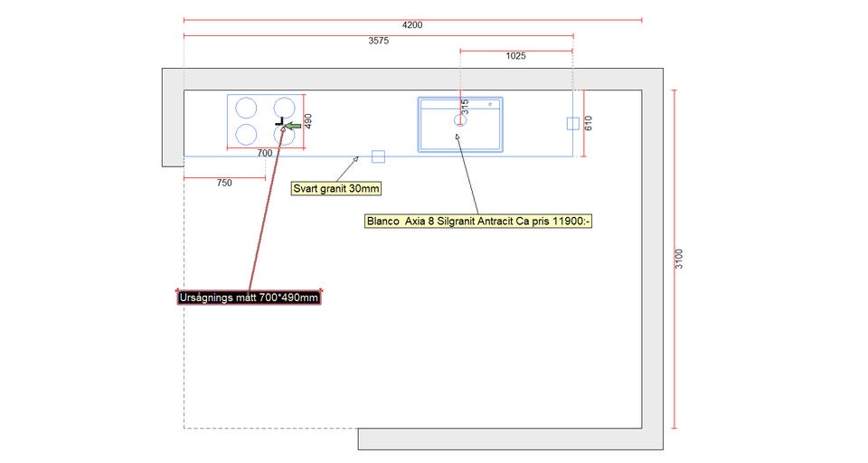Select the sink drain circle
The image size is (868, 463).
(x=460, y=119)
